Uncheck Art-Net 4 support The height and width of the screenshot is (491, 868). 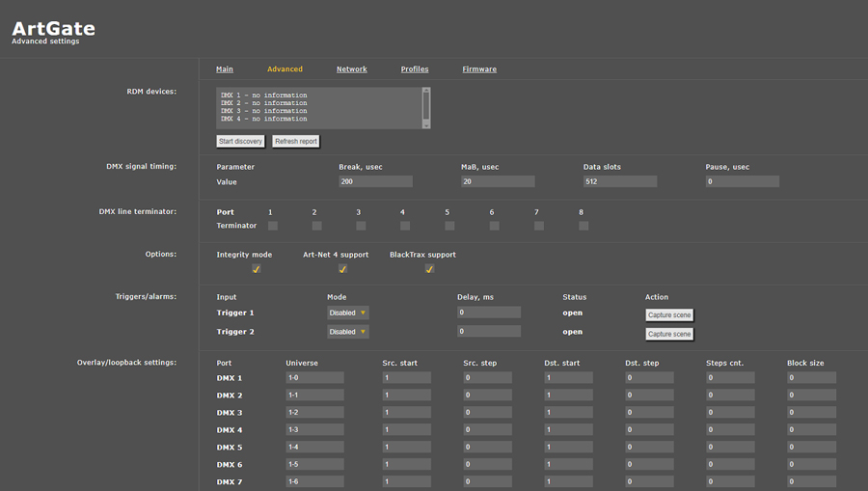pyautogui.click(x=342, y=268)
